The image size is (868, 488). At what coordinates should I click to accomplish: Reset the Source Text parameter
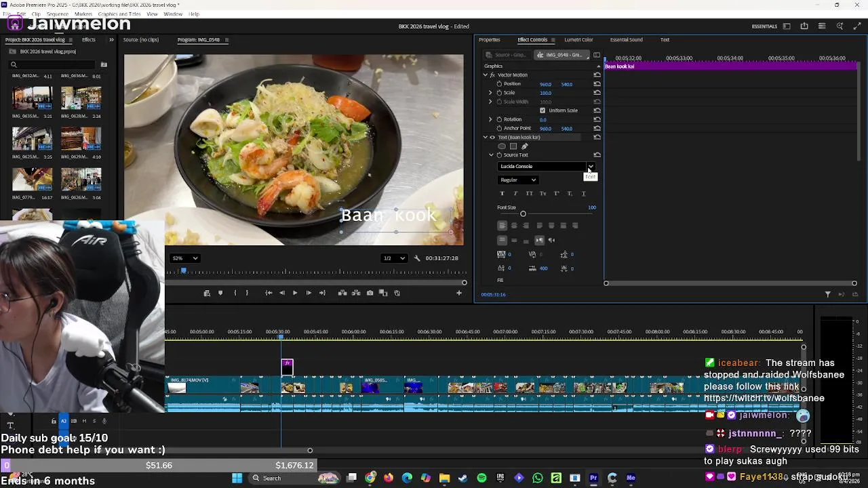(597, 155)
